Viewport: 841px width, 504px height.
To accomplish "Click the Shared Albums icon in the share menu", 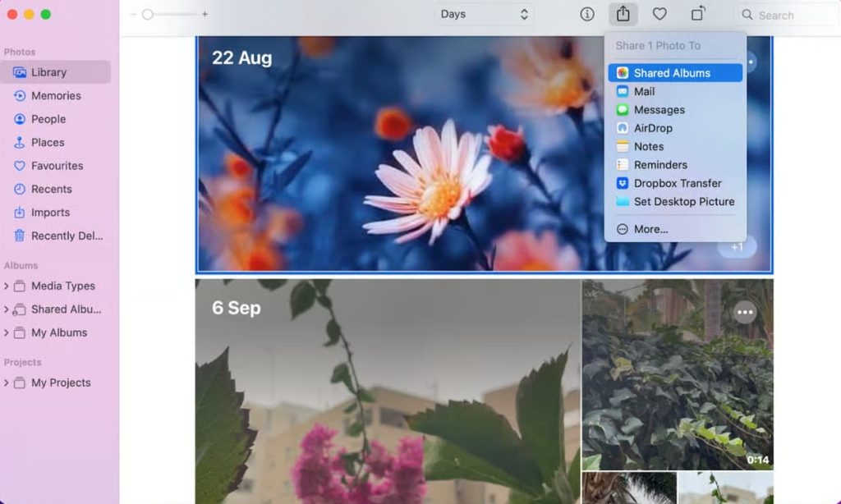I will tap(623, 73).
